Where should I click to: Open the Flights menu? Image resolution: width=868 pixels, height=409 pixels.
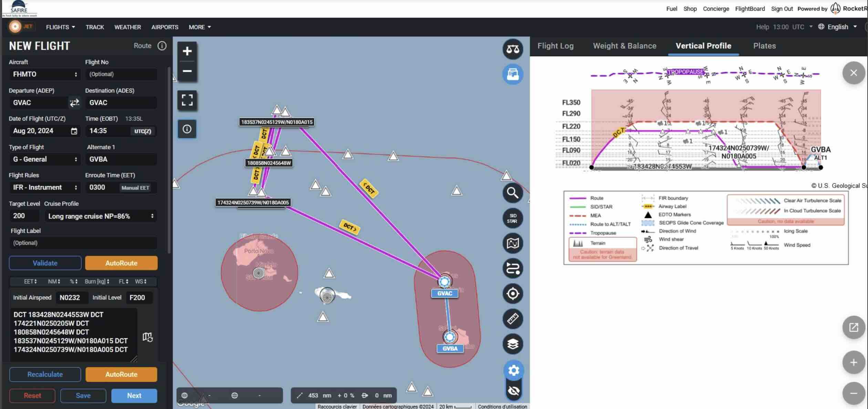click(x=60, y=27)
